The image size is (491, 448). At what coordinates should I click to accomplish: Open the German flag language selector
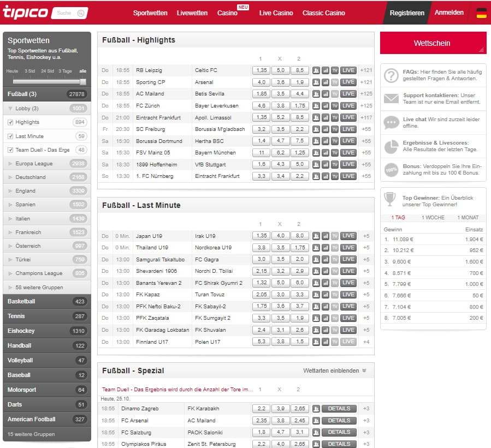click(x=481, y=13)
